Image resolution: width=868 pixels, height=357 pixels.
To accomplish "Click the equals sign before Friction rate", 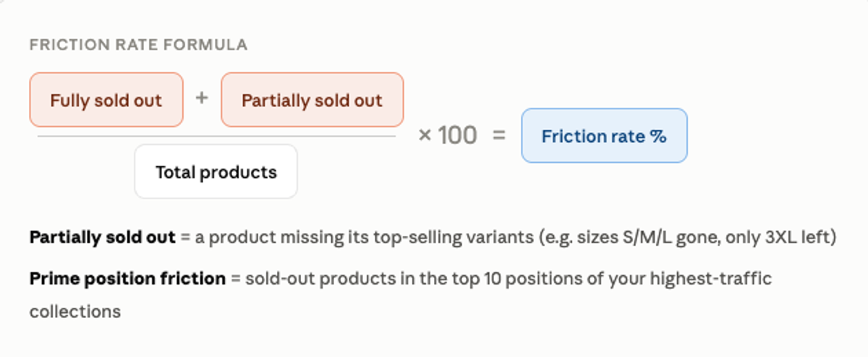I will 499,135.
